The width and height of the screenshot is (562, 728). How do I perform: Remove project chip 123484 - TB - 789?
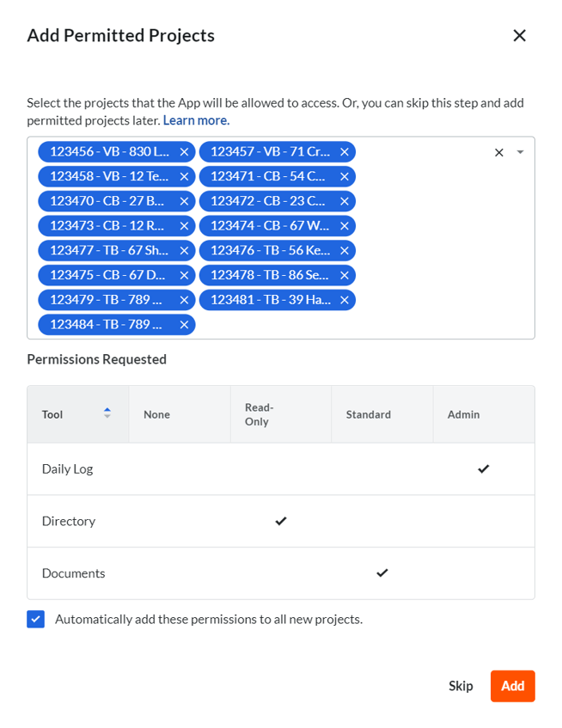[x=184, y=324]
